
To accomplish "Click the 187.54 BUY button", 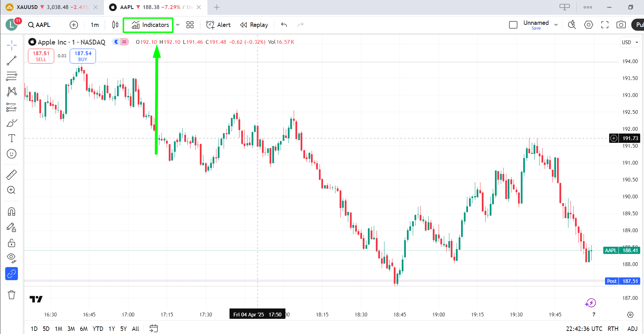I will tap(83, 56).
